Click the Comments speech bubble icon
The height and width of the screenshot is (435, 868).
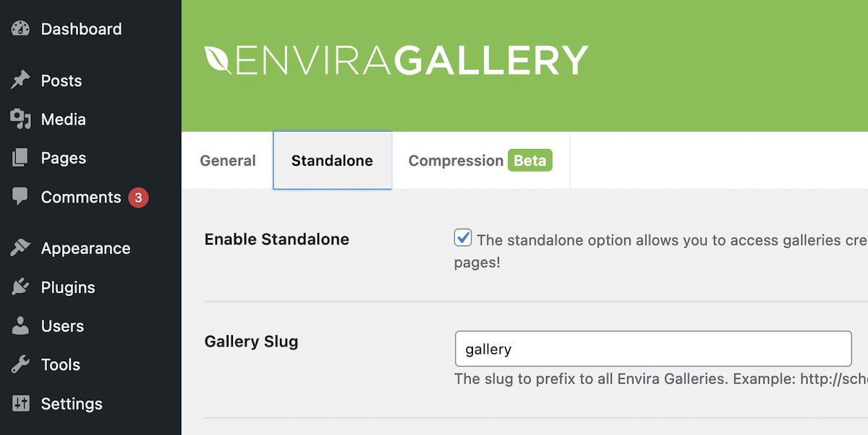tap(21, 197)
